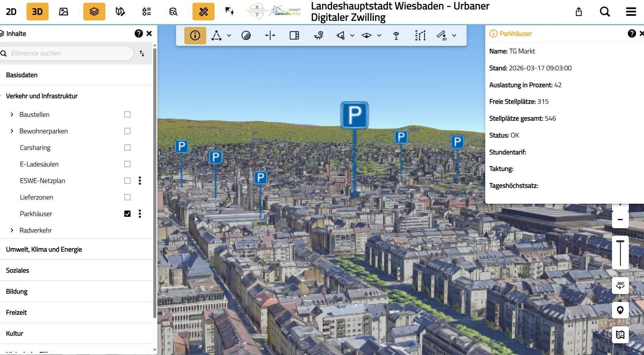Open the swipe comparison tool
This screenshot has width=644, height=355.
pyautogui.click(x=294, y=35)
